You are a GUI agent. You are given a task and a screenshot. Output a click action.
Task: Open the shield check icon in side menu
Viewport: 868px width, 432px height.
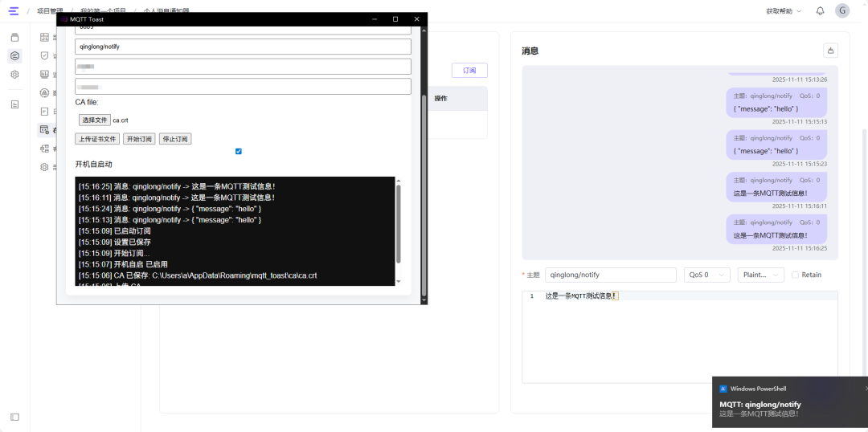tap(44, 55)
